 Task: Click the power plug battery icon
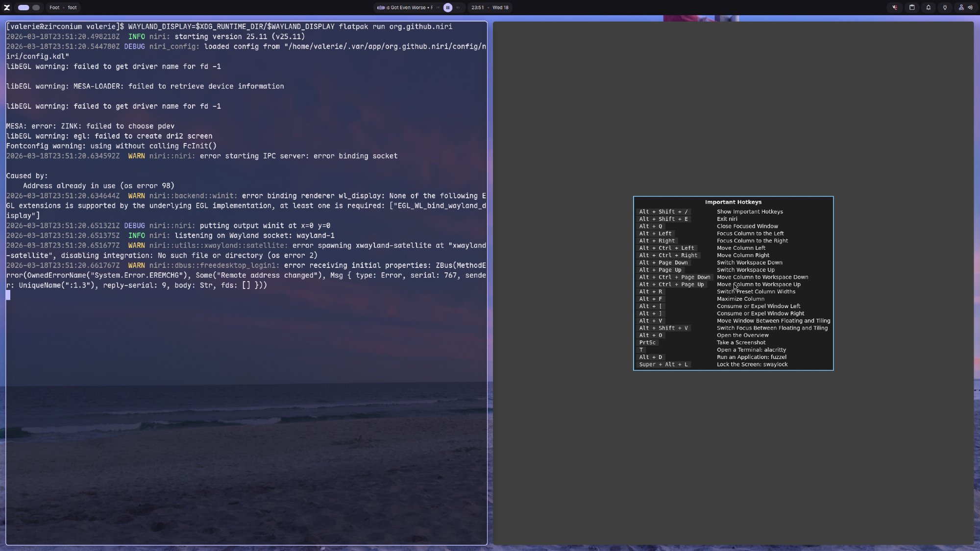(x=945, y=7)
